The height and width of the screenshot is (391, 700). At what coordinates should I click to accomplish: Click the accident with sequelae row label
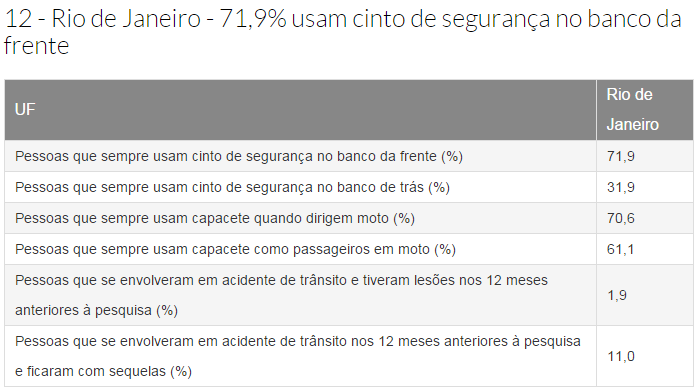[x=298, y=356]
